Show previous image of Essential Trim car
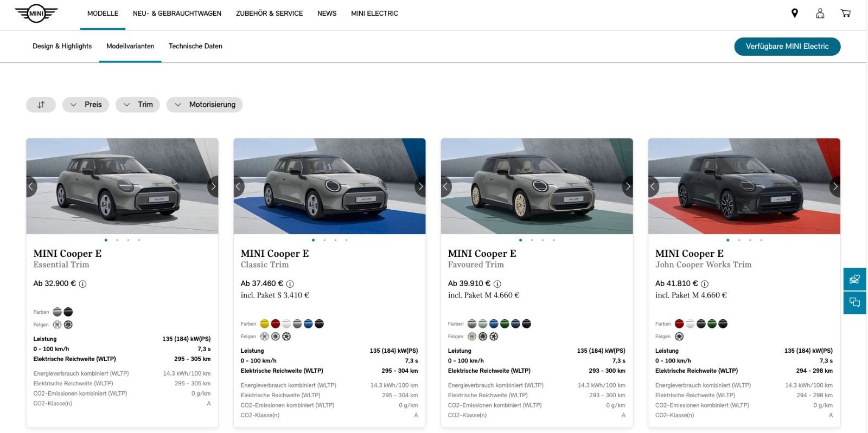Screen dimensions: 868x433 point(31,186)
